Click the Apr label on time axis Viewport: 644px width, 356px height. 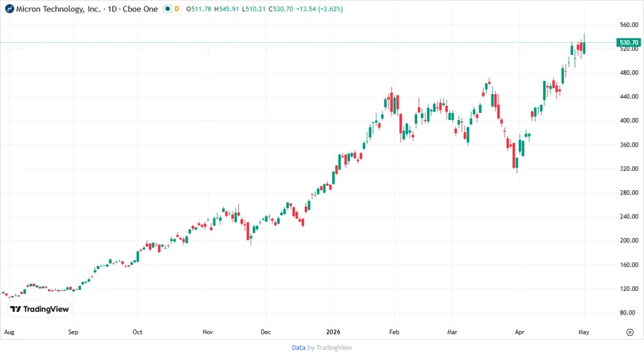point(519,332)
